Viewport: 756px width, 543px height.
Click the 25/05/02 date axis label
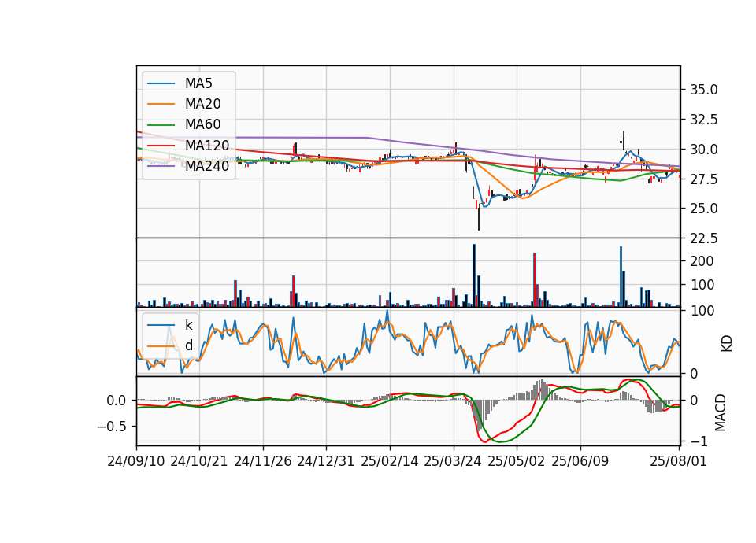517,461
